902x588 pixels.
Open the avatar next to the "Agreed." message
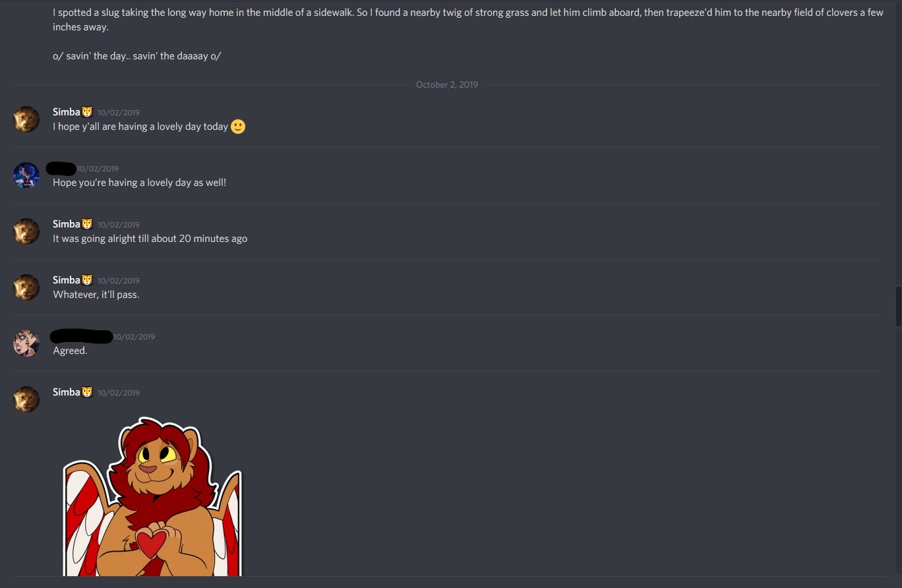[x=26, y=343]
